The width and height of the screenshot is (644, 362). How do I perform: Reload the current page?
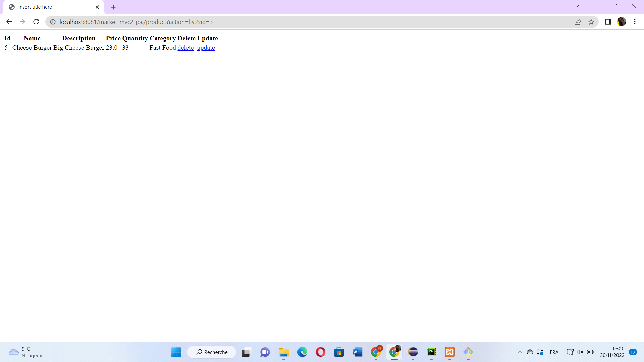pyautogui.click(x=36, y=22)
